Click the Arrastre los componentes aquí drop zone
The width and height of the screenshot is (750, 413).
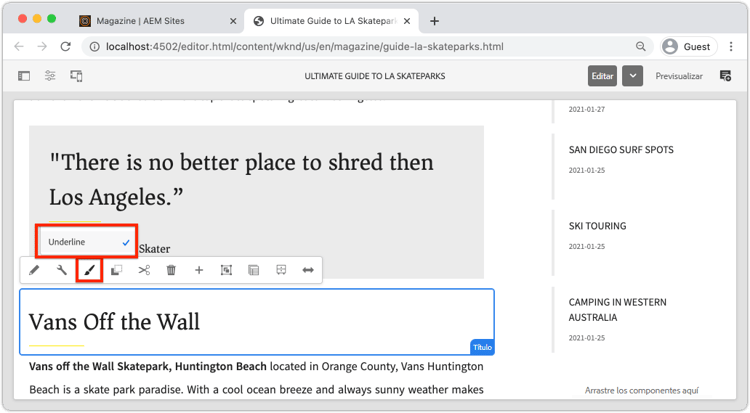coord(641,391)
